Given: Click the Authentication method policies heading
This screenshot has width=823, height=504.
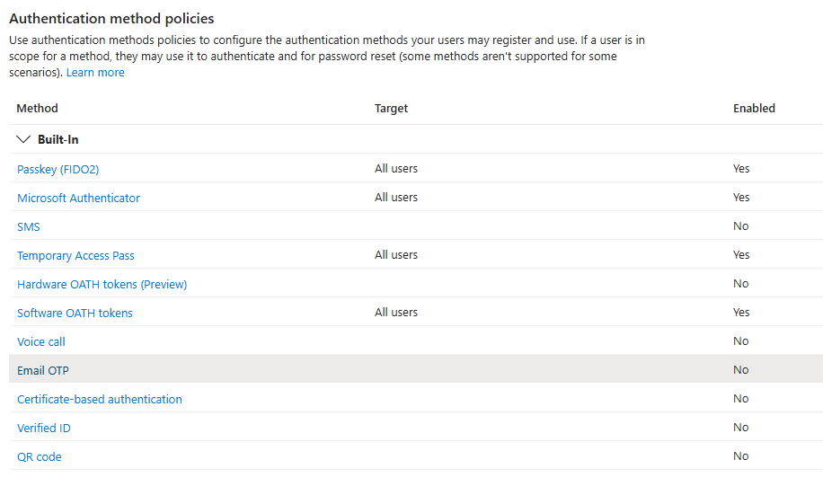Looking at the screenshot, I should [x=111, y=18].
